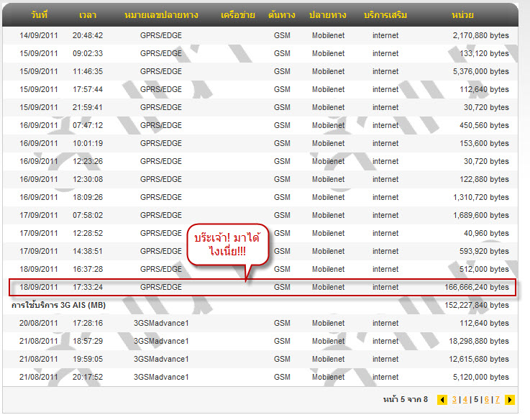Viewport: 530px width, 420px height.
Task: Click Mobilenet in the 11:46:35 row
Action: pyautogui.click(x=328, y=71)
